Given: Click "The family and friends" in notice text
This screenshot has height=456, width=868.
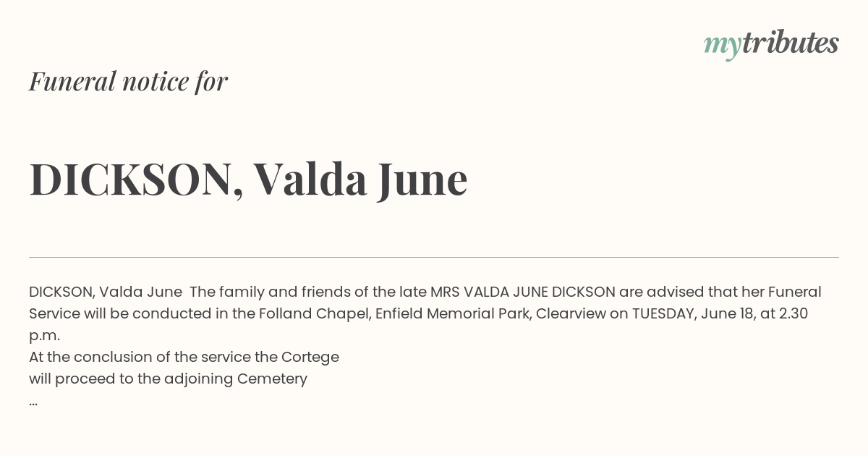Looking at the screenshot, I should pos(263,292).
